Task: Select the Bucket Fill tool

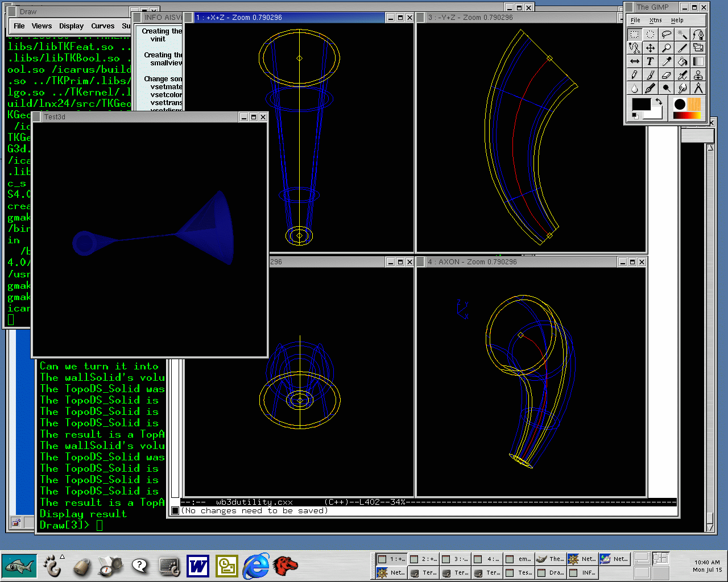Action: click(682, 61)
